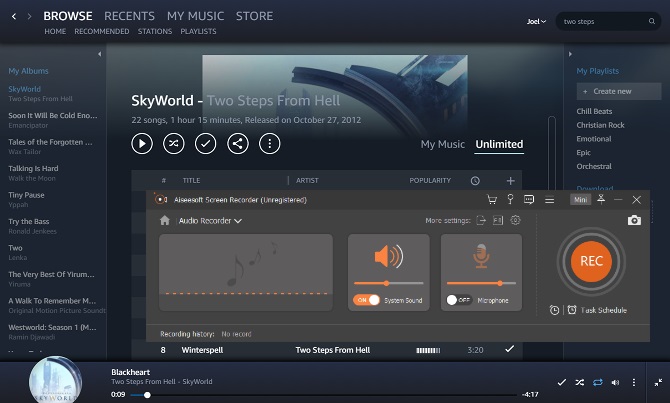670x403 pixels.
Task: Shuffle the SkyWorld album
Action: click(x=173, y=144)
